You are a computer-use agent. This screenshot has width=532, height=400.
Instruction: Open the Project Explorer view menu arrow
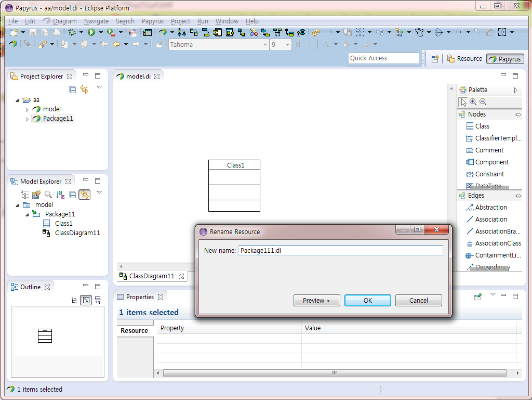tap(99, 87)
